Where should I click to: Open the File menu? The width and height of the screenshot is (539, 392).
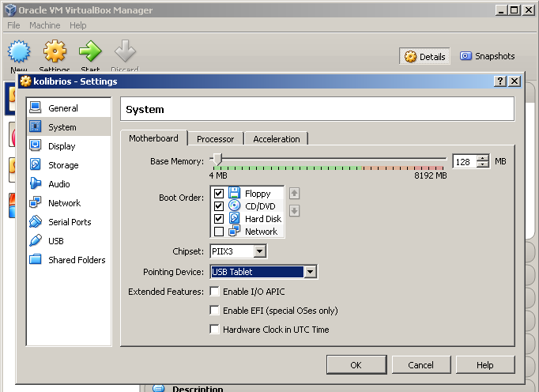point(13,25)
